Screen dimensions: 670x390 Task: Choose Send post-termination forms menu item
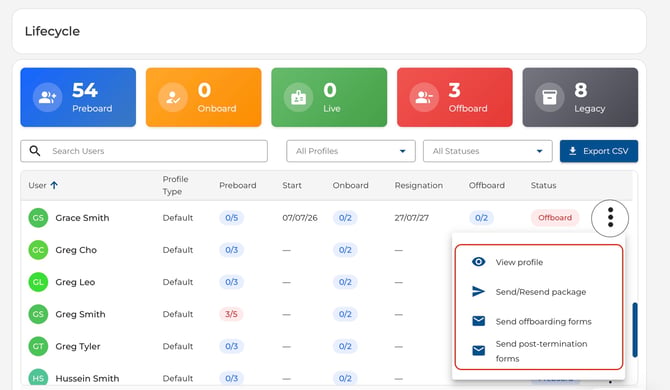[x=539, y=351]
